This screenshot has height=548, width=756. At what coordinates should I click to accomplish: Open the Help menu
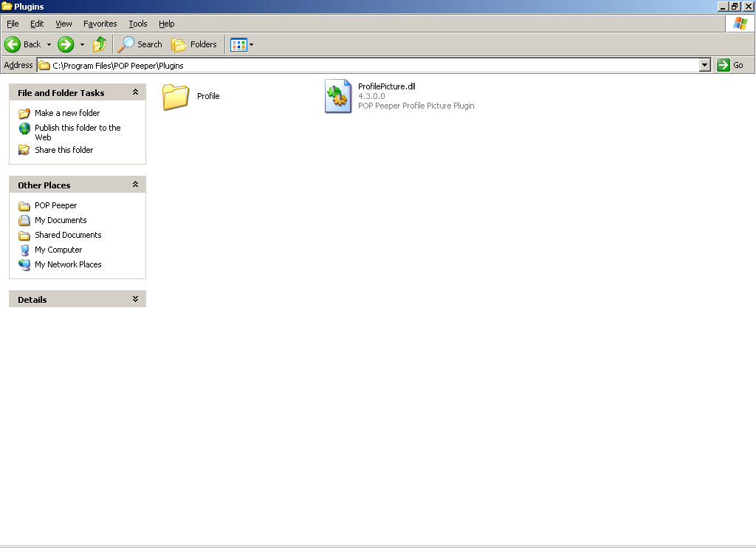(166, 24)
